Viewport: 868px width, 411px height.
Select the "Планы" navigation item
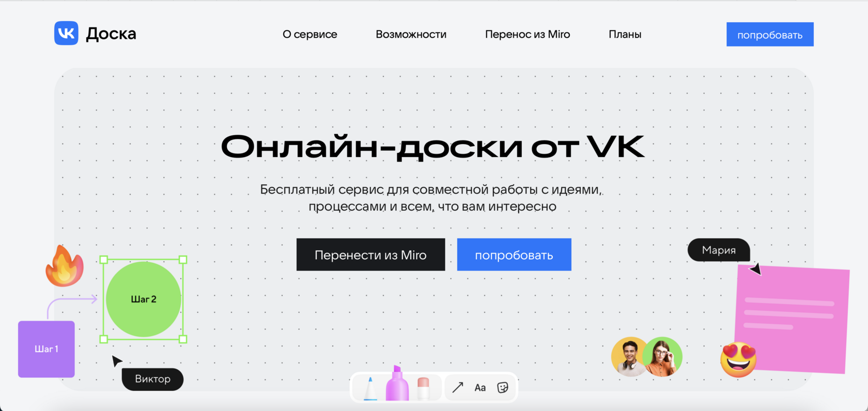click(x=625, y=34)
